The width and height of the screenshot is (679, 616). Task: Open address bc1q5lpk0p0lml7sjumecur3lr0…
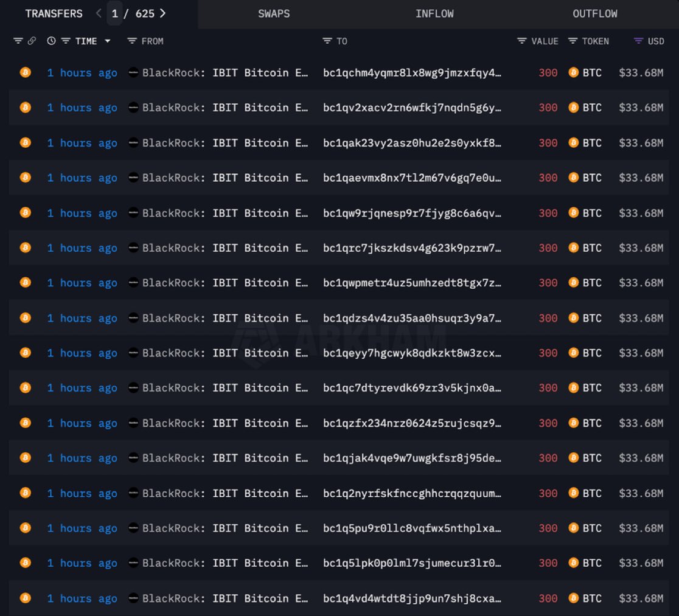pos(412,562)
